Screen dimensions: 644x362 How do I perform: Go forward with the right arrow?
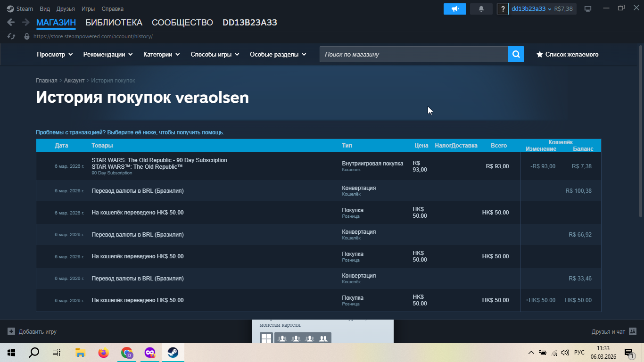(x=25, y=23)
